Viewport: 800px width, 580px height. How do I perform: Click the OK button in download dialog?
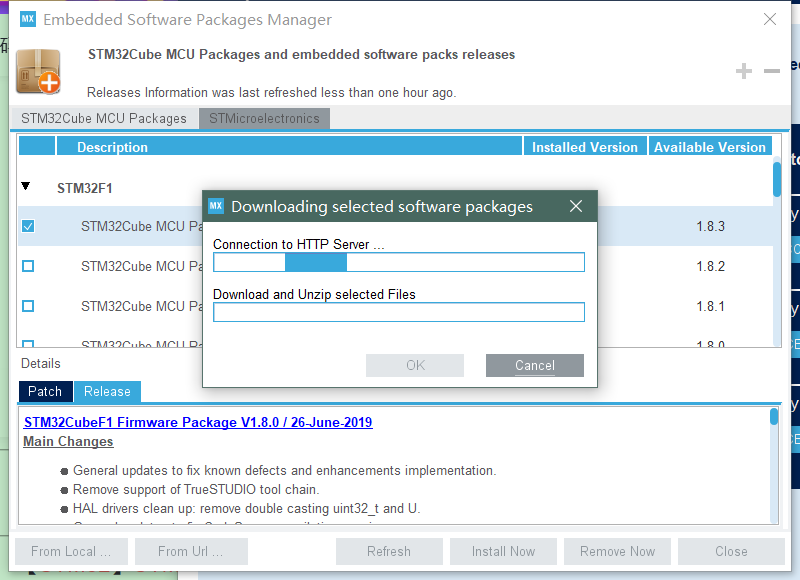[x=415, y=365]
